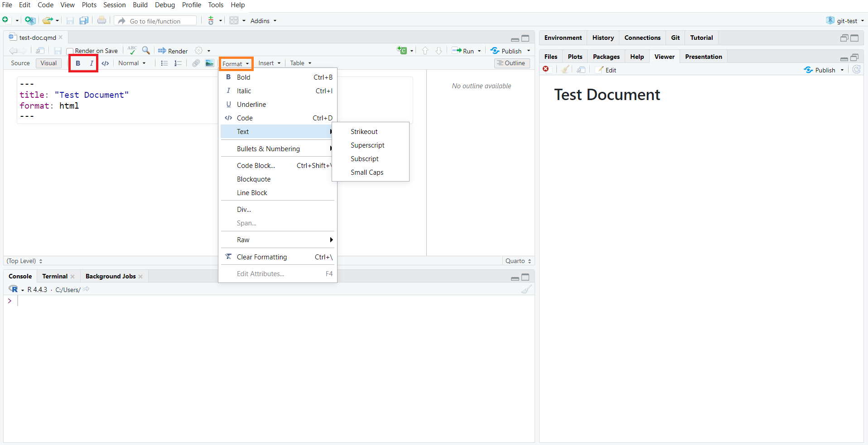
Task: Switch to the Git tab
Action: [x=675, y=38]
